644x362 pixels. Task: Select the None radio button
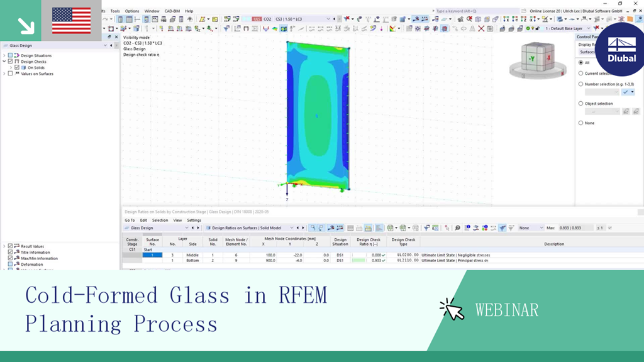[580, 123]
